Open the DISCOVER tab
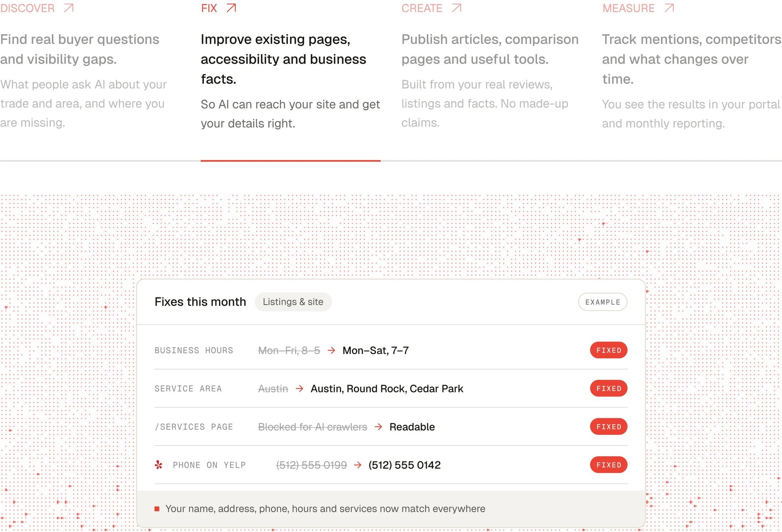This screenshot has width=782, height=532. [x=27, y=8]
